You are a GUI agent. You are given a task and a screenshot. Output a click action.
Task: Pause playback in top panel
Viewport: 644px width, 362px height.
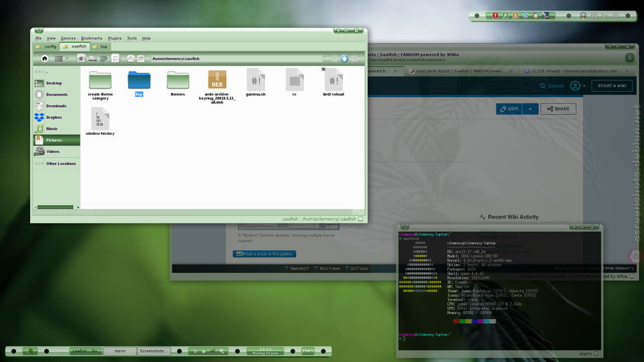pos(594,15)
